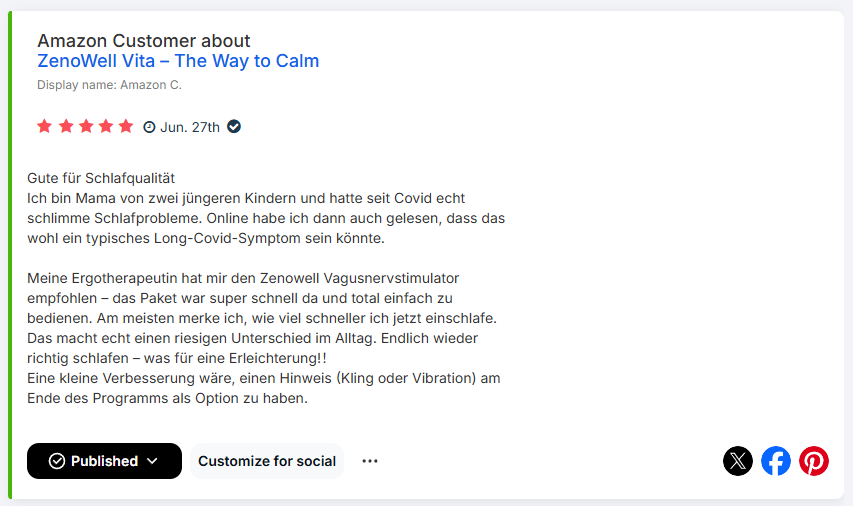Viewport: 853px width, 506px height.
Task: Expand the Published status dropdown arrow
Action: 153,461
